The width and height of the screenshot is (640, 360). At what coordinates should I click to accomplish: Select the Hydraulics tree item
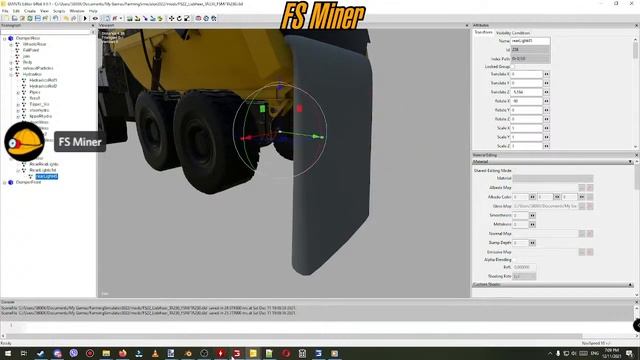(x=32, y=74)
